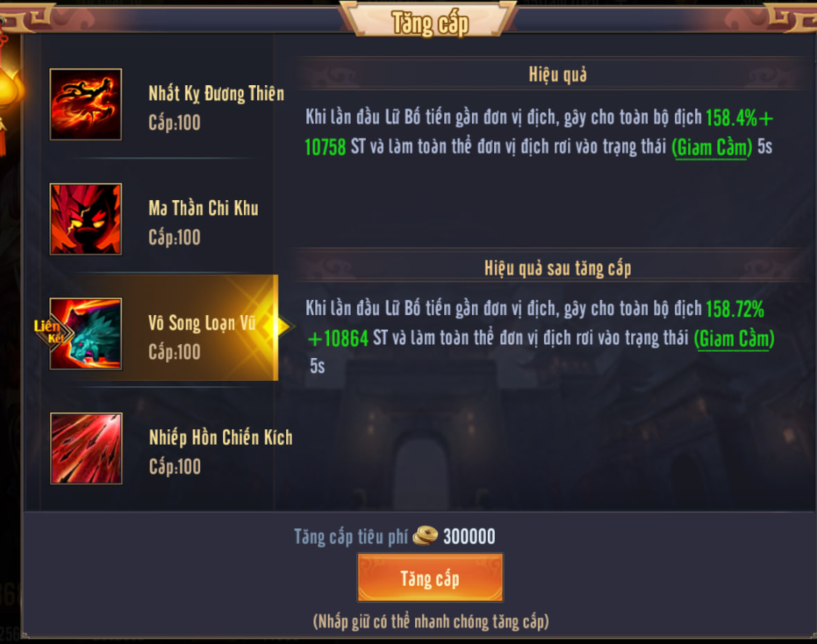
Task: Click the gold coin currency icon
Action: (x=425, y=536)
